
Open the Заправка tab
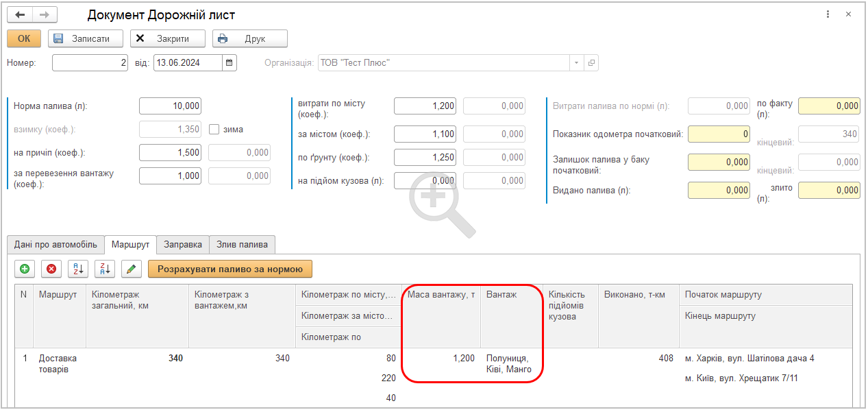point(183,245)
